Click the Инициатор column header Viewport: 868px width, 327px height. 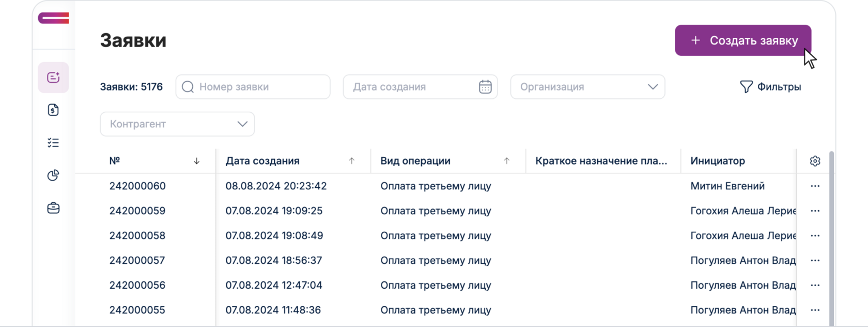(x=718, y=161)
